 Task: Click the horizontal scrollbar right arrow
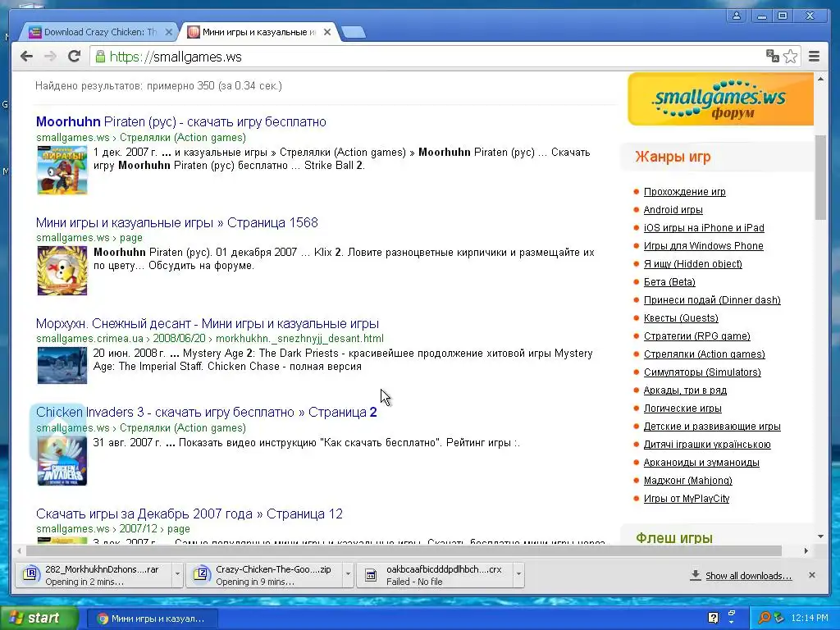coord(806,550)
